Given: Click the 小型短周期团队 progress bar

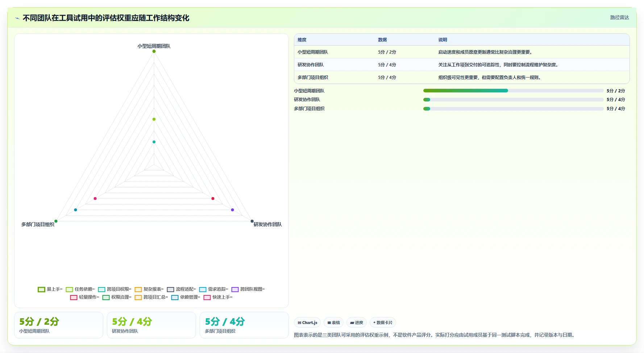Looking at the screenshot, I should pyautogui.click(x=513, y=91).
